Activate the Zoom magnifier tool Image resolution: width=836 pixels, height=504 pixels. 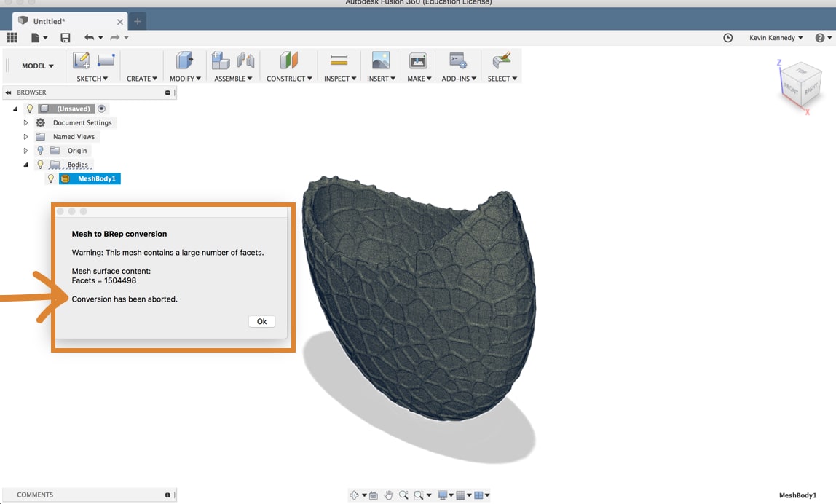tap(403, 495)
